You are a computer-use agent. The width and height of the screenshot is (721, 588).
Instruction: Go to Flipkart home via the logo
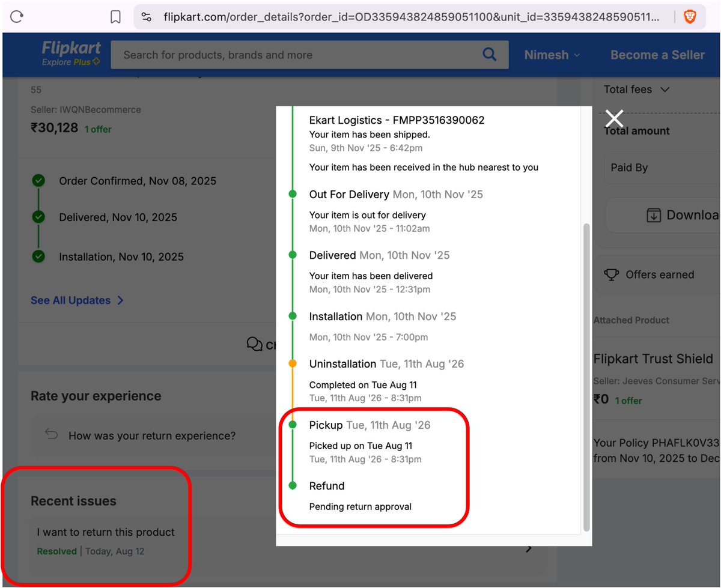click(71, 47)
